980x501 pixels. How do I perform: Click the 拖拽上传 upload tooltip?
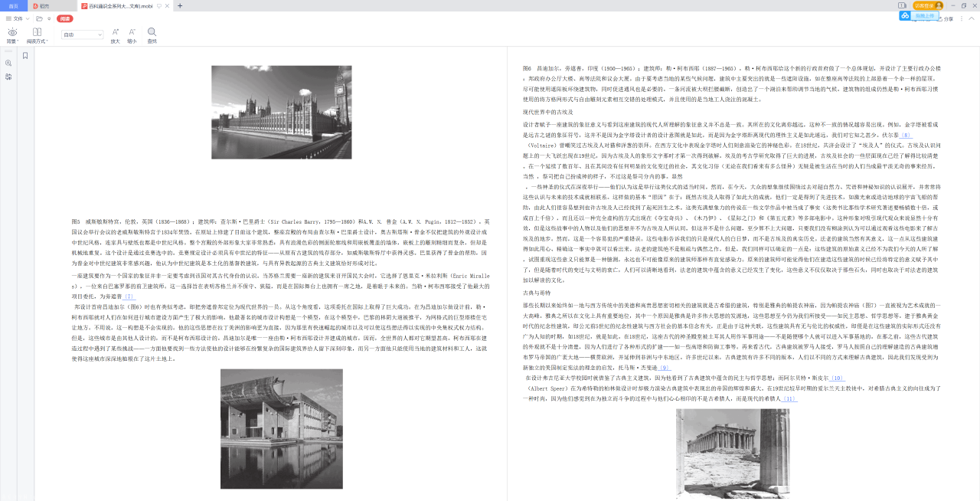[924, 15]
